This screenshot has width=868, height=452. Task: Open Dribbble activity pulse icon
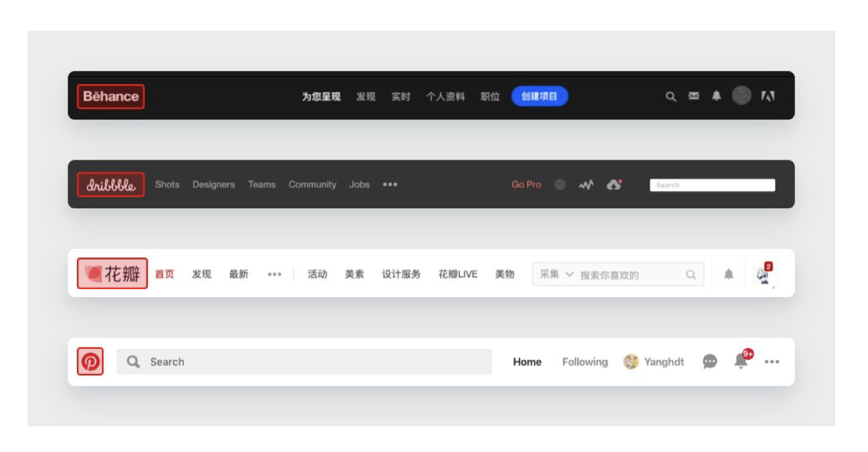586,185
